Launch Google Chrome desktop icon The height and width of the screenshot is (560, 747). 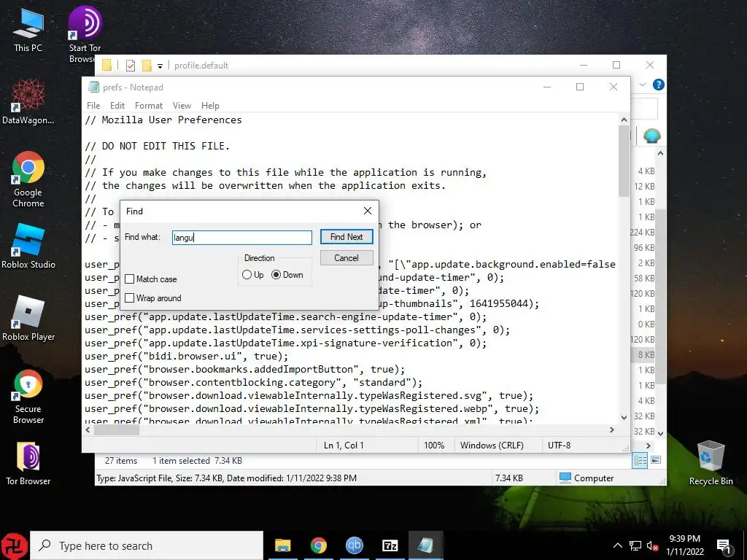click(x=28, y=179)
